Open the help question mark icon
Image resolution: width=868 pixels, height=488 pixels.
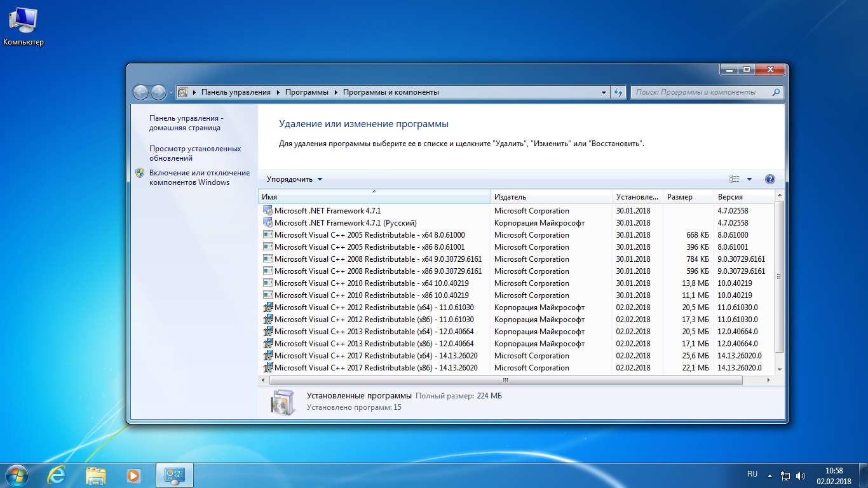[x=770, y=179]
